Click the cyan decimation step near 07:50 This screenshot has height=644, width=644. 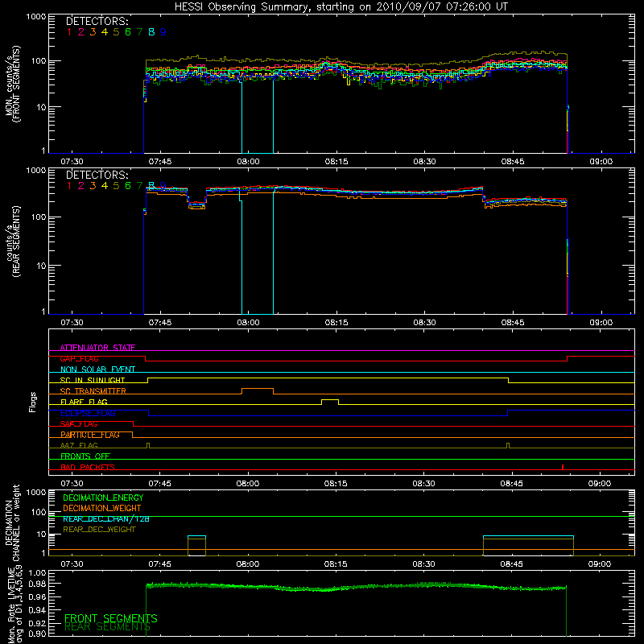(196, 536)
